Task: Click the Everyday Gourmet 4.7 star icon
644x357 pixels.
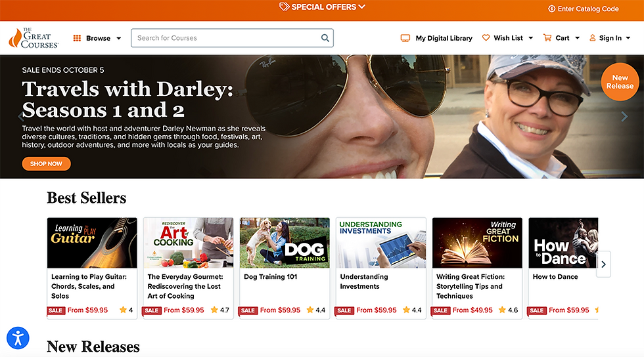Action: (x=214, y=310)
